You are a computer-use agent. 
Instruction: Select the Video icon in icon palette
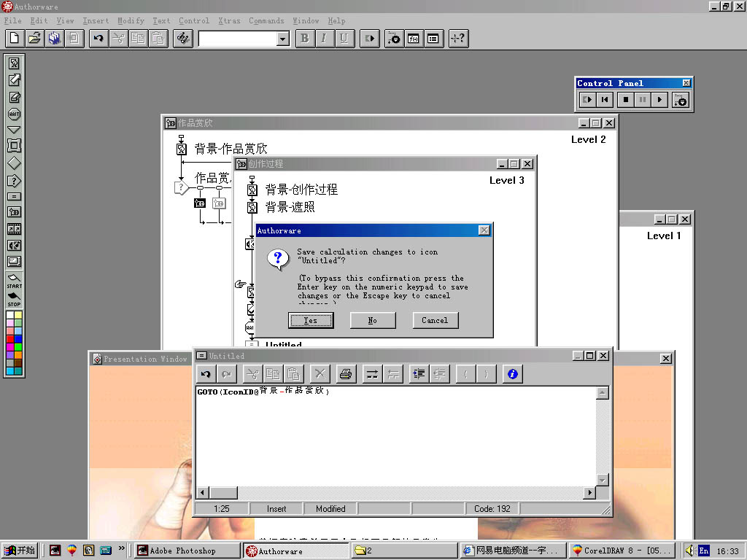coord(15,262)
